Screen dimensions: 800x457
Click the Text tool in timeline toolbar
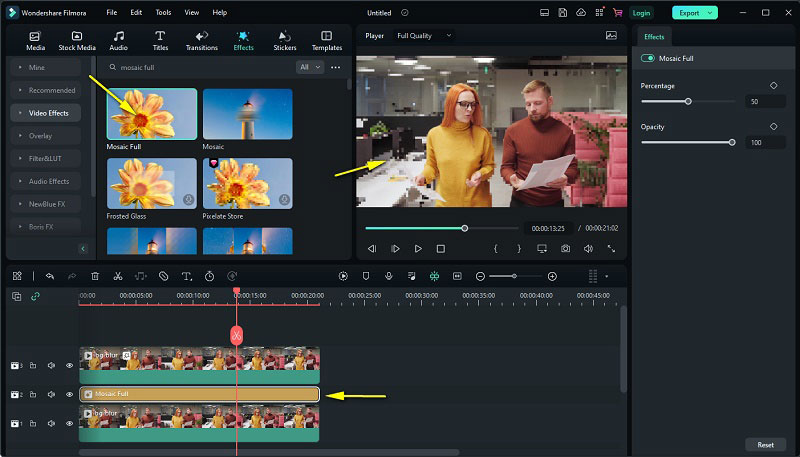click(187, 276)
